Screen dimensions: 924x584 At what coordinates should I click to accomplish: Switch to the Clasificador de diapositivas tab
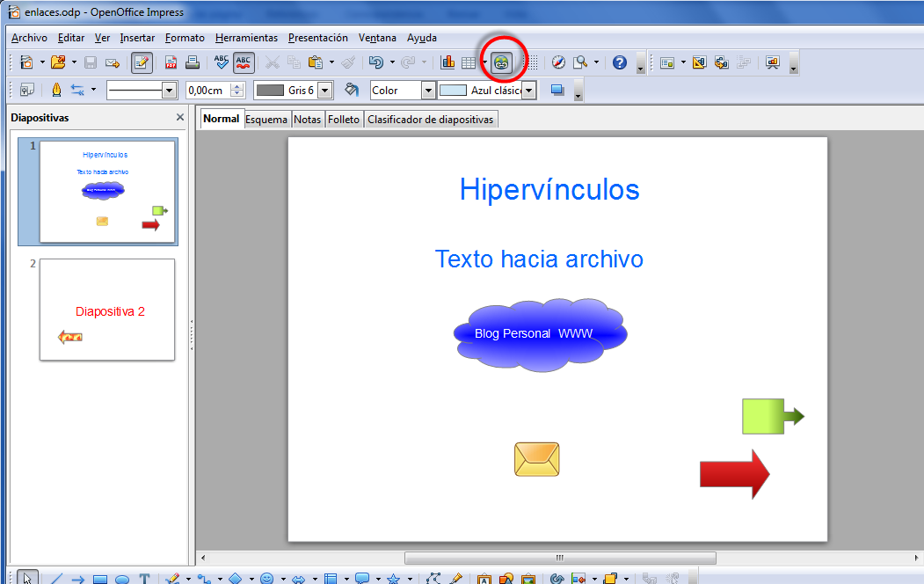(x=431, y=120)
